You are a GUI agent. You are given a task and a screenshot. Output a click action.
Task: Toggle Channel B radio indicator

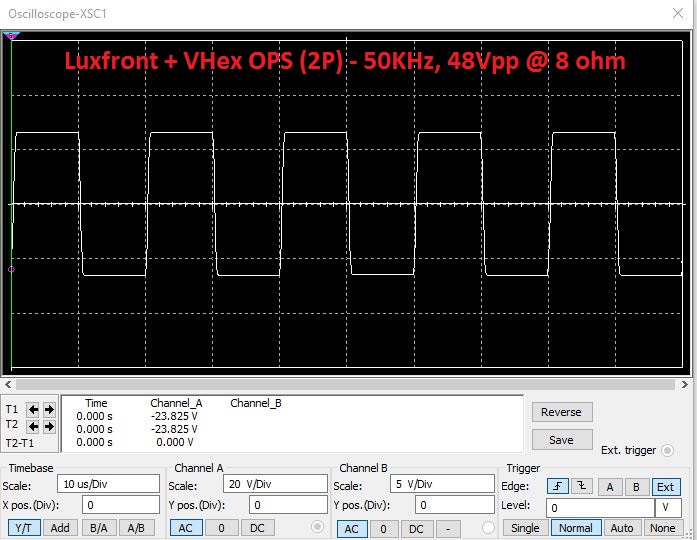point(488,528)
